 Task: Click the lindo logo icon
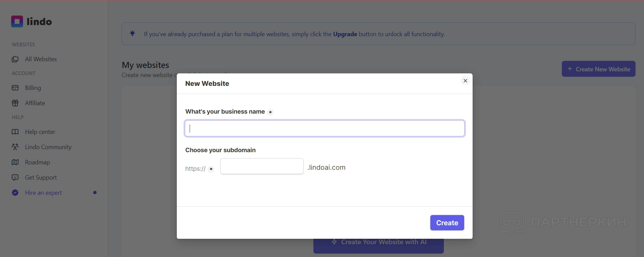point(17,22)
